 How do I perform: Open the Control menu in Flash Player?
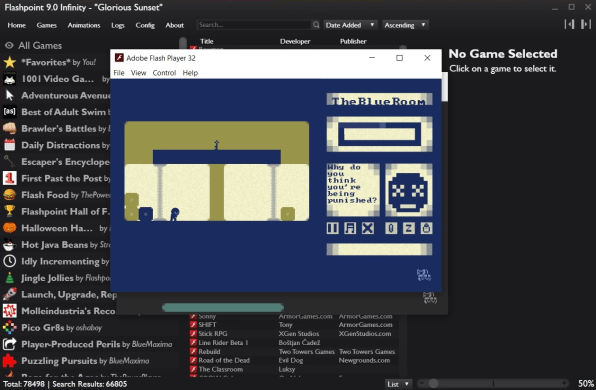pyautogui.click(x=164, y=73)
